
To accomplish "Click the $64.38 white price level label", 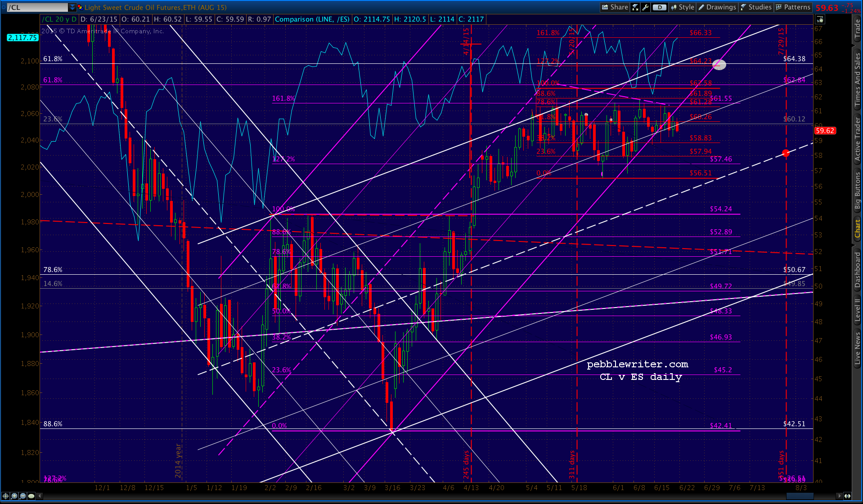I will (x=794, y=59).
